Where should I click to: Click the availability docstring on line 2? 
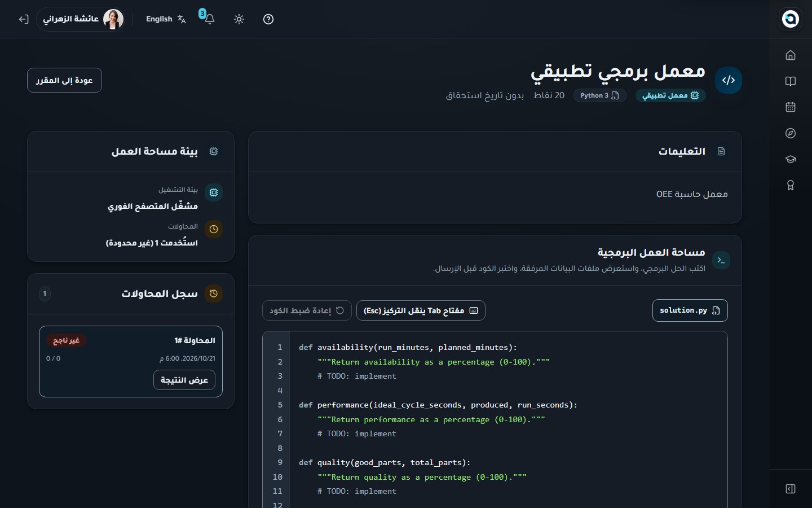[x=434, y=362]
